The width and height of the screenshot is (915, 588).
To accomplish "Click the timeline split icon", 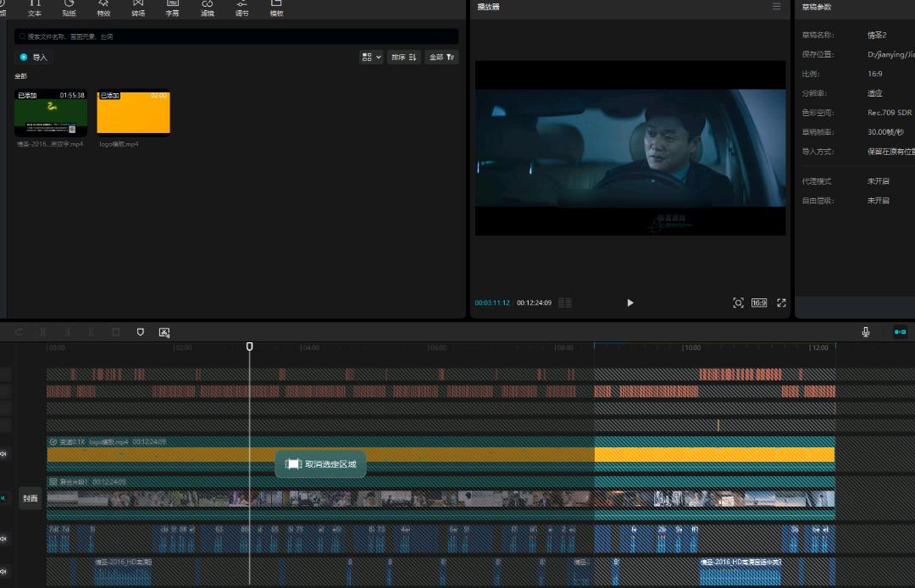I will click(43, 332).
